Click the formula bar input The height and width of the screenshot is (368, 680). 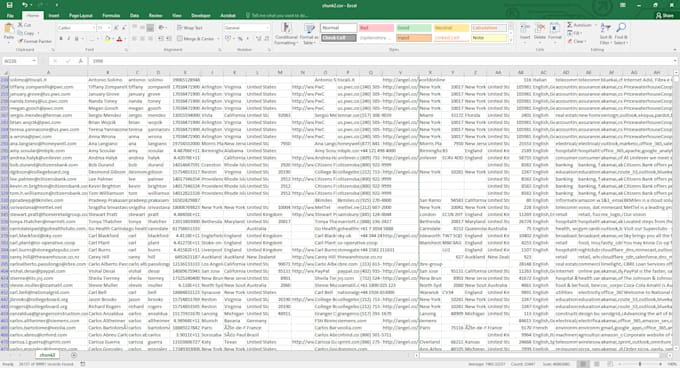pyautogui.click(x=382, y=61)
